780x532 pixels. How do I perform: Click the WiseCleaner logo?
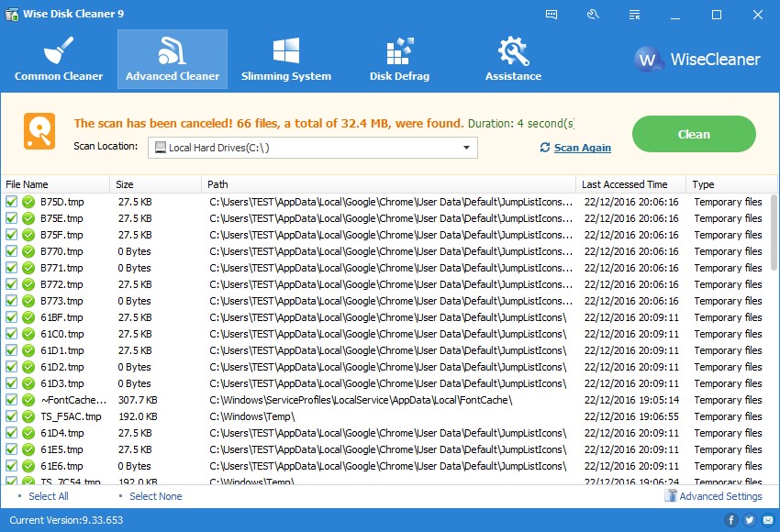click(697, 60)
